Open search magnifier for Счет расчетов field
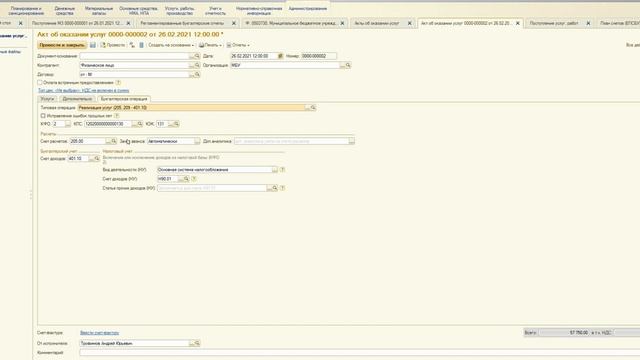This screenshot has height=360, width=640. [114, 141]
